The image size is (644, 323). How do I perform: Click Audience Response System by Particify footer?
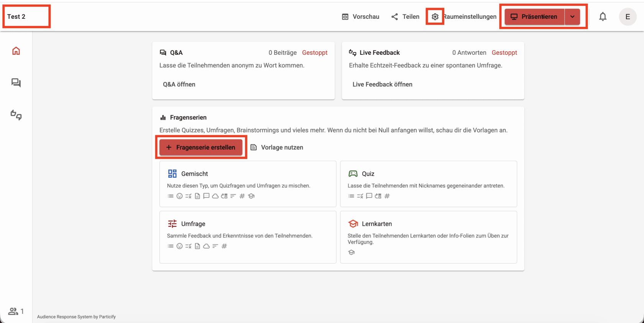76,317
